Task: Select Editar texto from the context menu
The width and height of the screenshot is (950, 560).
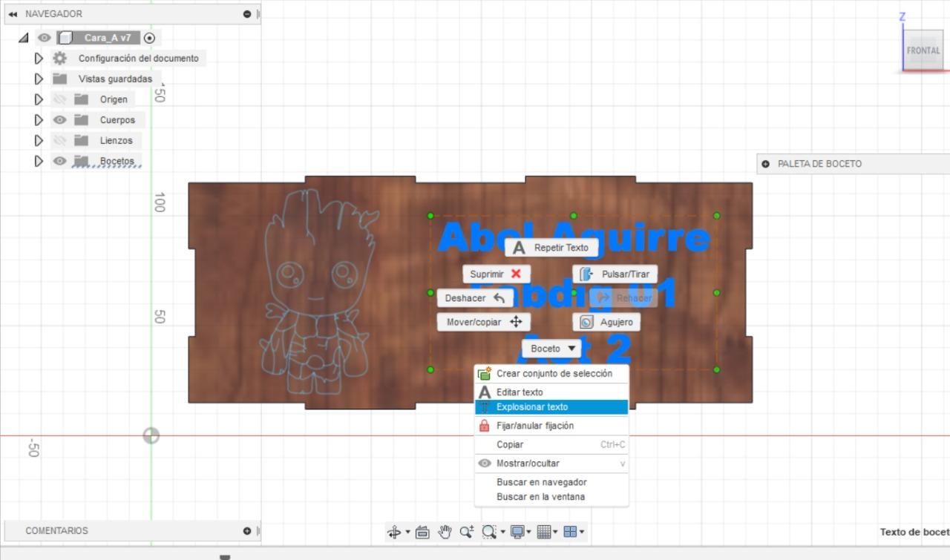Action: [551, 392]
